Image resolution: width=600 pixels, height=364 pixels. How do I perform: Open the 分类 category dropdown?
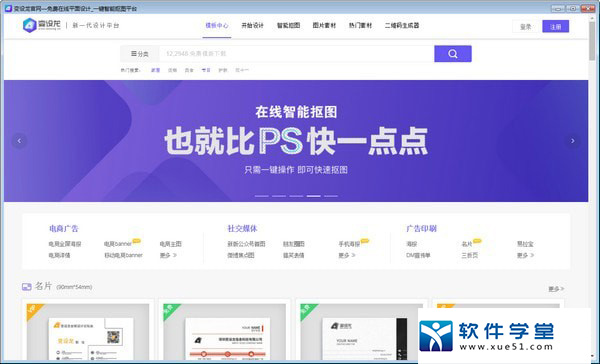(140, 54)
